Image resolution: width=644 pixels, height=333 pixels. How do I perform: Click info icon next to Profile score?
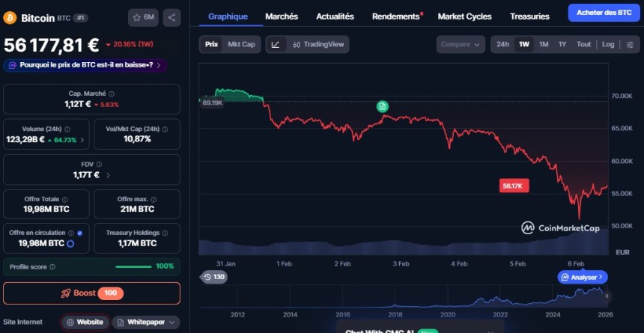pos(52,266)
